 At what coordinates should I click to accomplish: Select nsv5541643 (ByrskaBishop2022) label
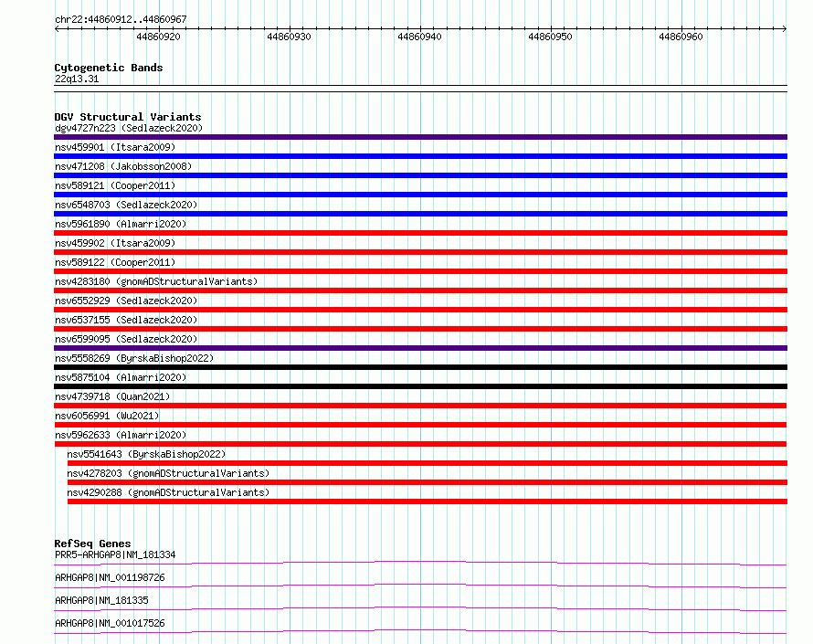pyautogui.click(x=146, y=454)
